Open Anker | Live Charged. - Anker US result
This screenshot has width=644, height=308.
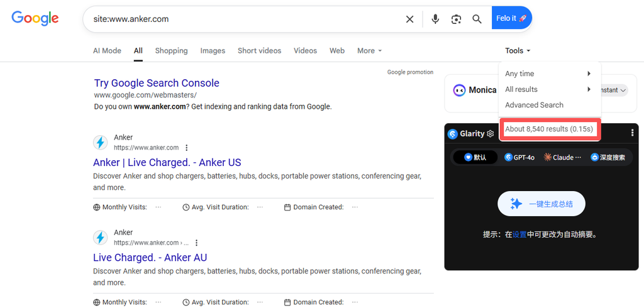[167, 162]
